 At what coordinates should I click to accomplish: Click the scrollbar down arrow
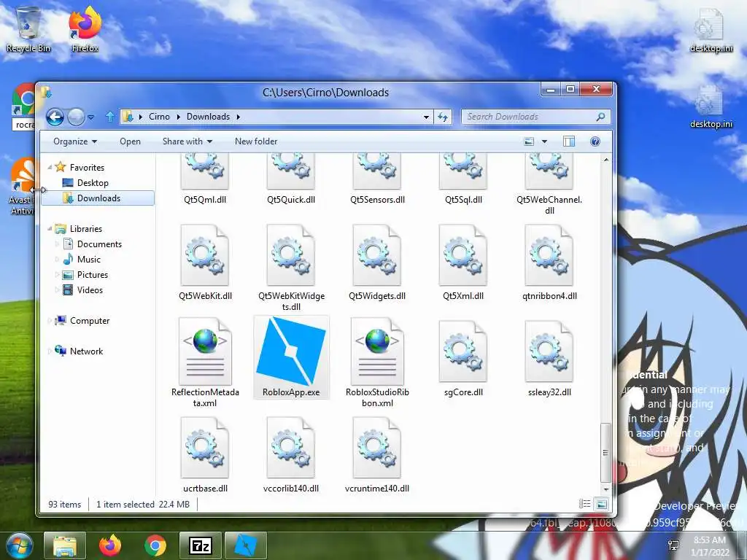coord(605,489)
